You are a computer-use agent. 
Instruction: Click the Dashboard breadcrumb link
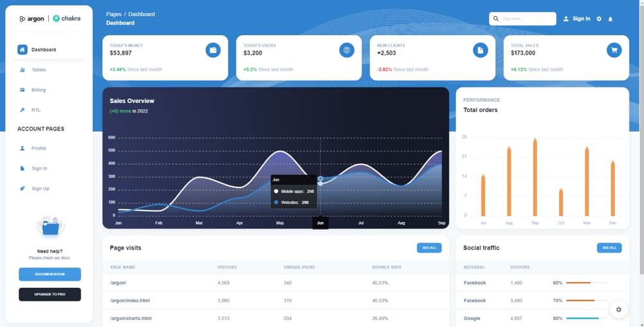(x=141, y=14)
